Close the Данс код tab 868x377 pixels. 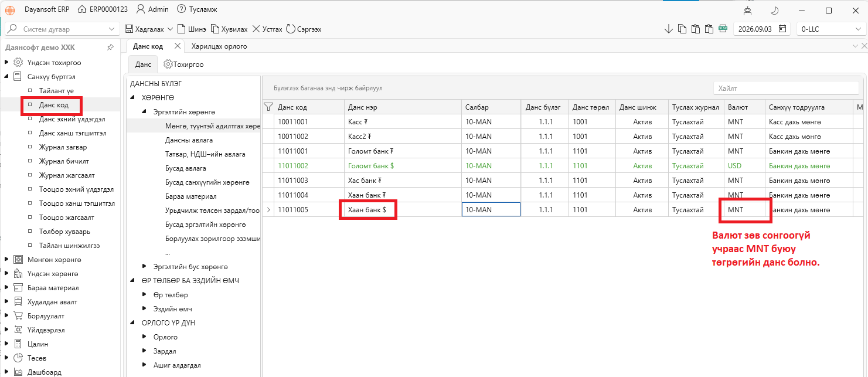click(x=176, y=46)
